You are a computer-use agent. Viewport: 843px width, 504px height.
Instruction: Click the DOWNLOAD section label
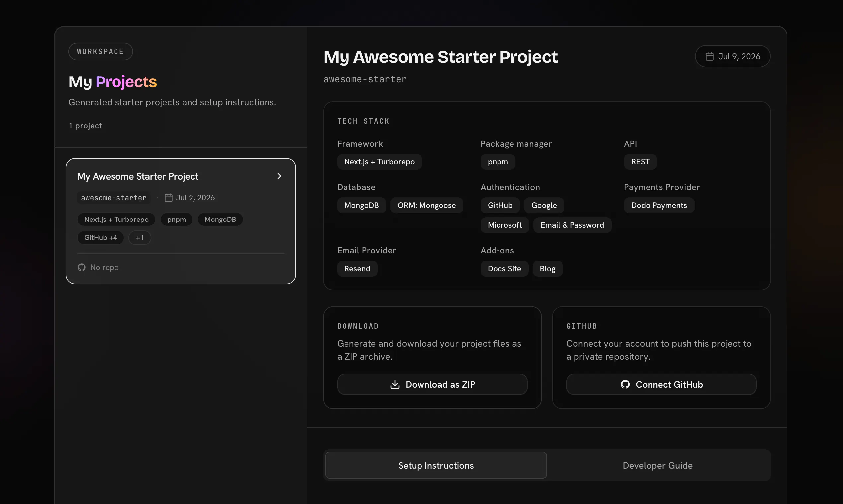(x=358, y=326)
